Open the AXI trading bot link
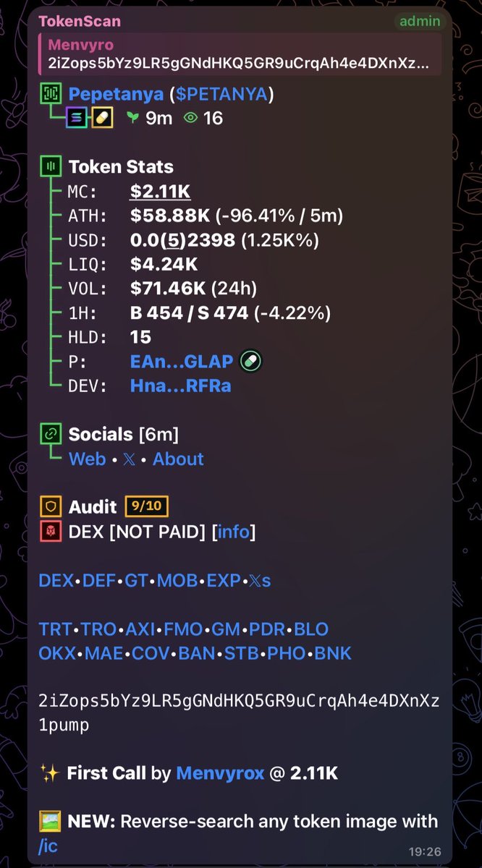This screenshot has width=482, height=868. [140, 629]
